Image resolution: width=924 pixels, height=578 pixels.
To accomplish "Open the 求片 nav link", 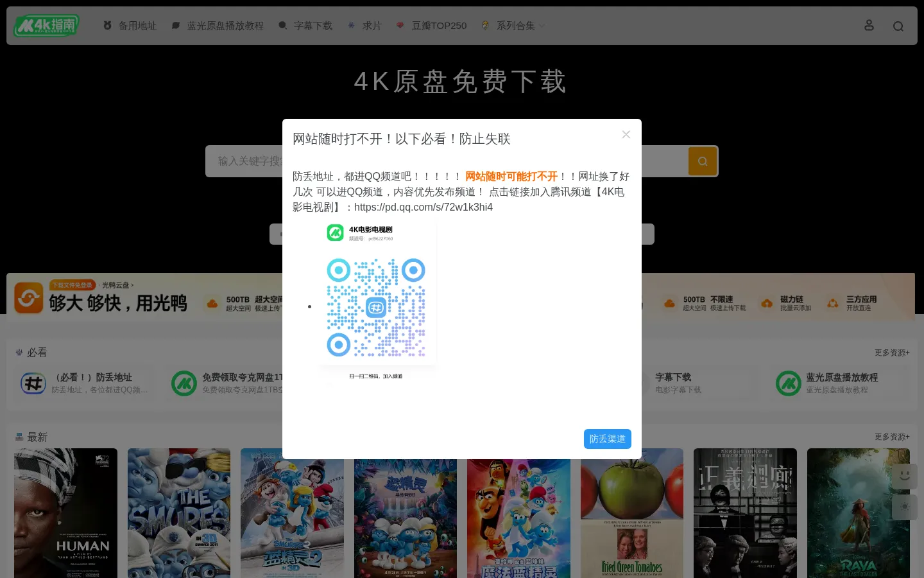I will [x=364, y=26].
